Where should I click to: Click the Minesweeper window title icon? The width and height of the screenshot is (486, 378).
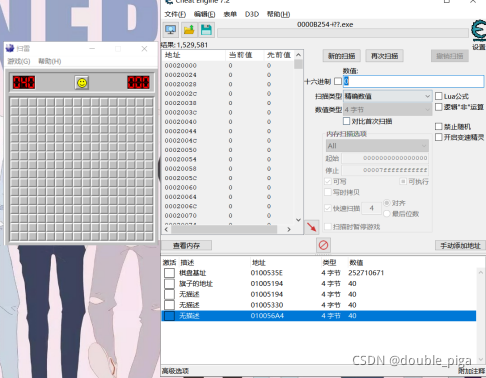[10, 49]
